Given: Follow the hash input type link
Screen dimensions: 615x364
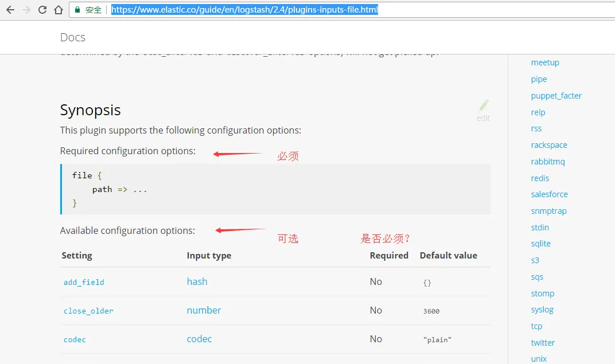Looking at the screenshot, I should (x=197, y=281).
